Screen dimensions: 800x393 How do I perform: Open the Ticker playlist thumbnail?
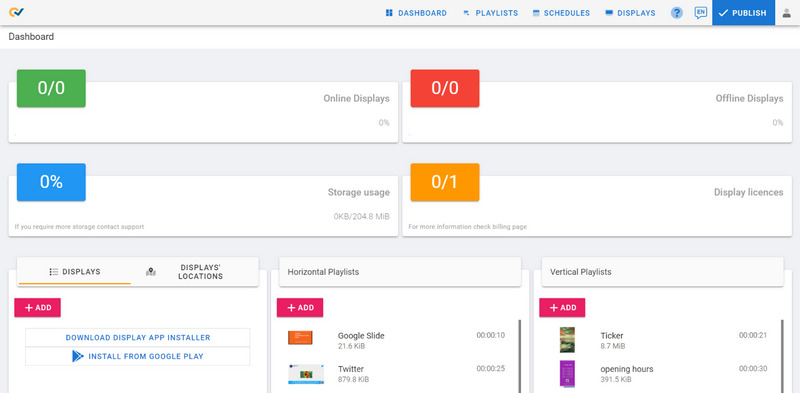pyautogui.click(x=567, y=340)
